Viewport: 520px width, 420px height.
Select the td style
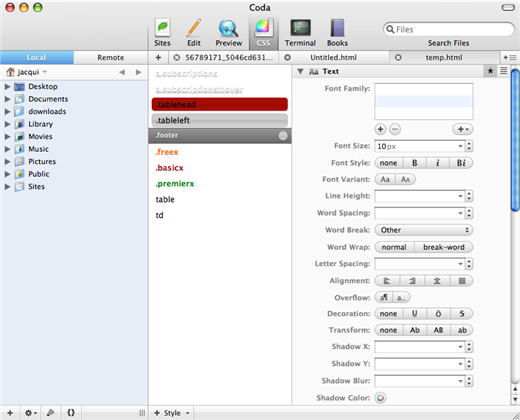(159, 215)
